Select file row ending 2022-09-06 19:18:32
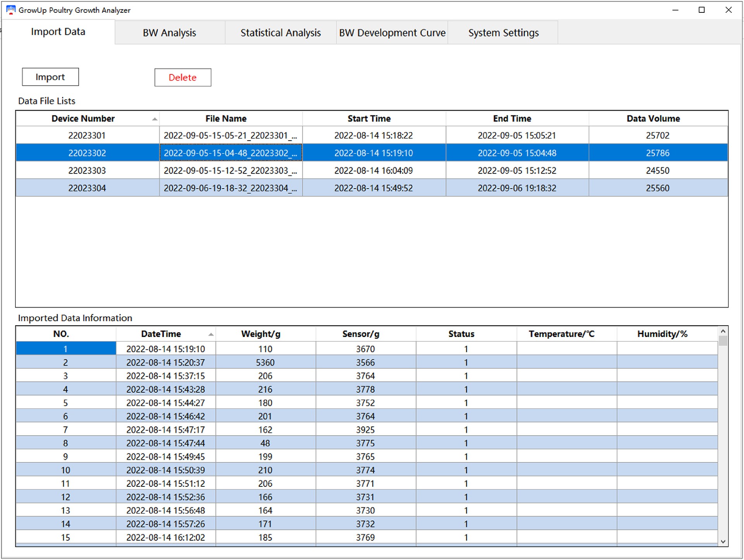 (x=517, y=188)
